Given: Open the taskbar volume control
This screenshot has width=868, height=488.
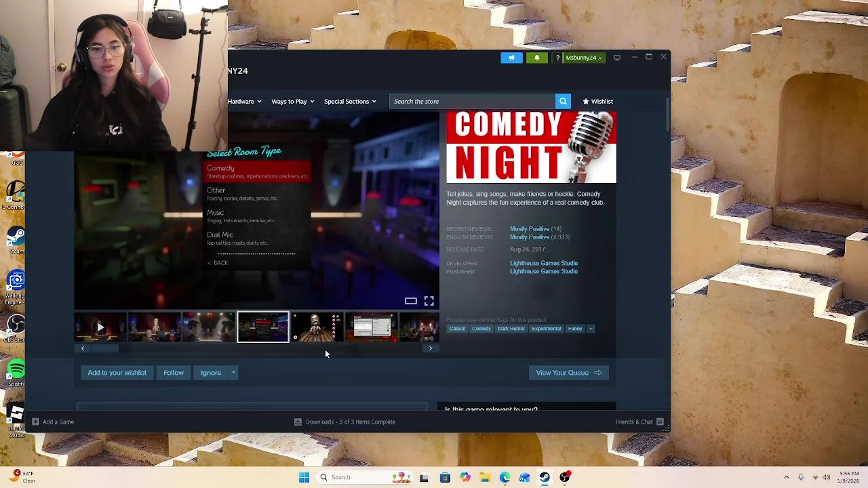Looking at the screenshot, I should tap(826, 477).
